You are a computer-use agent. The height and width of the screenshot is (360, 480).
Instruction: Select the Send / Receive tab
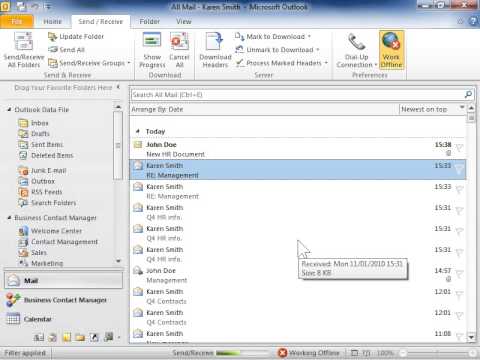(x=100, y=22)
